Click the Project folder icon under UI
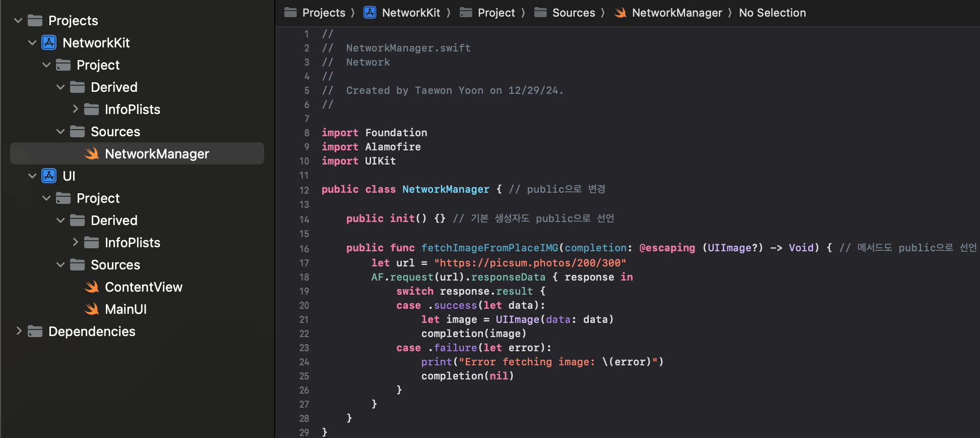980x438 pixels. pyautogui.click(x=63, y=198)
